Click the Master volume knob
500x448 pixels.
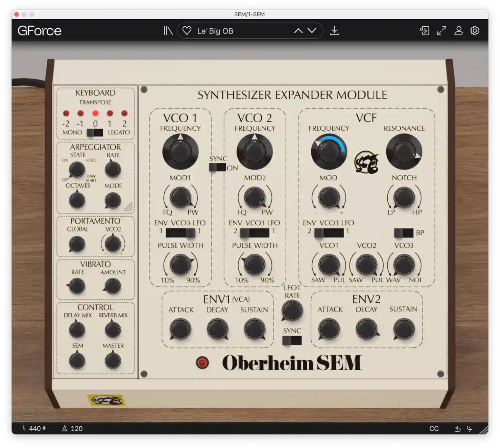point(113,361)
